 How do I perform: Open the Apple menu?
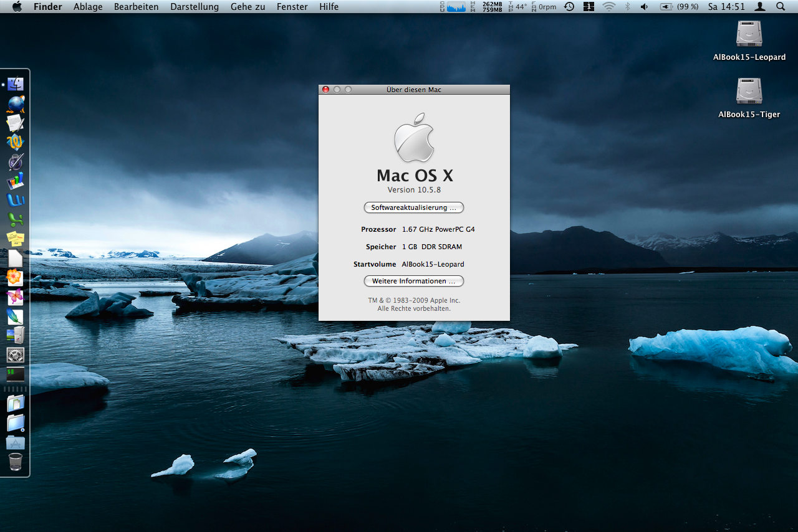tap(17, 7)
